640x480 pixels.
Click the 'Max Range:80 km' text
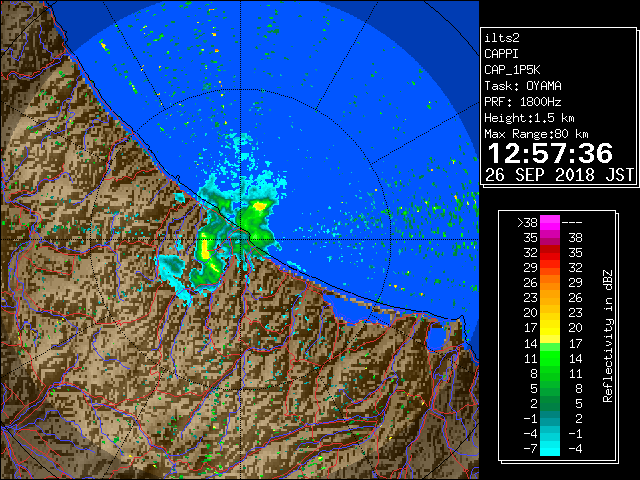tap(536, 134)
